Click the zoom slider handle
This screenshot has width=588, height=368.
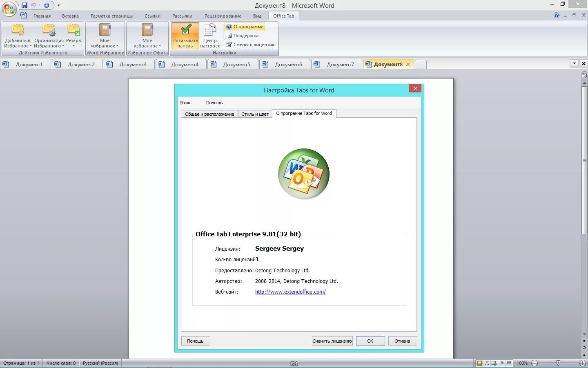tap(558, 363)
